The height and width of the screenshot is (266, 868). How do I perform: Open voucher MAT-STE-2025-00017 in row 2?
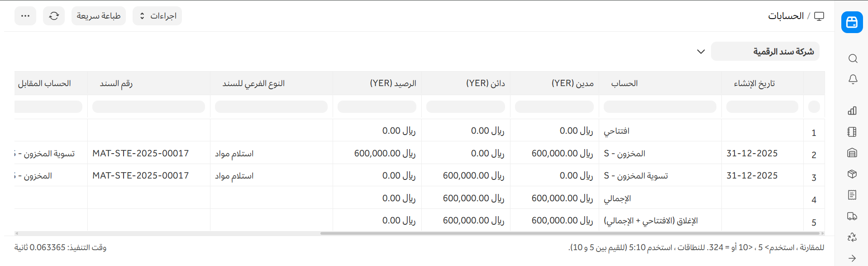tap(140, 153)
